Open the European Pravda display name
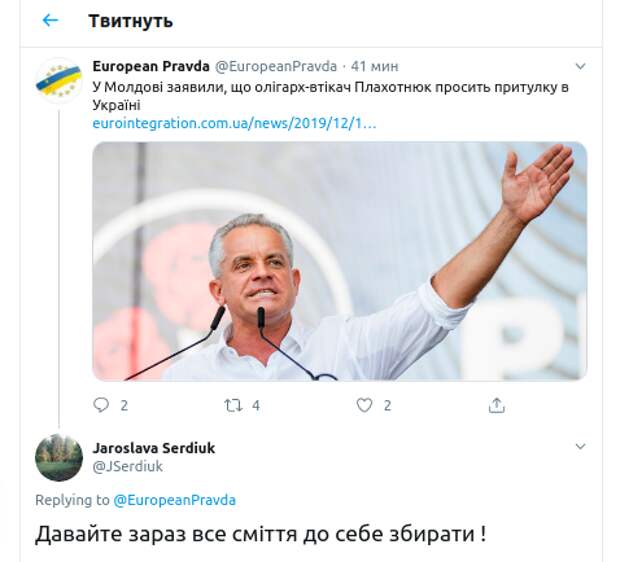The width and height of the screenshot is (620, 562). [x=151, y=66]
